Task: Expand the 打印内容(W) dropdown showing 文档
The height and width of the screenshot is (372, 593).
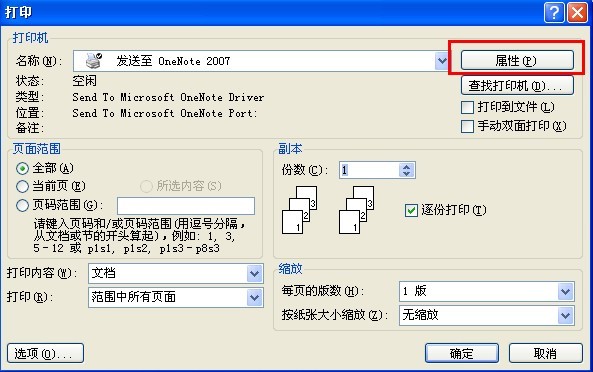Action: [255, 273]
